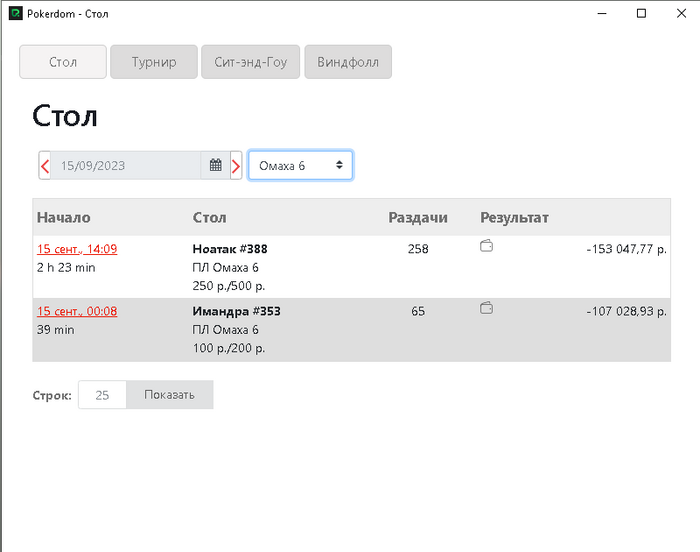Click result value -107 028,93 р.
Viewport: 700px width, 552px height.
point(626,311)
